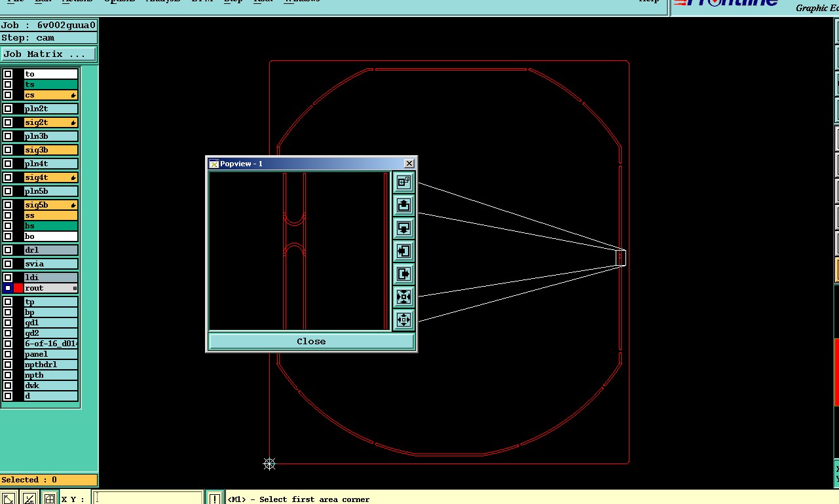Select the pln3b layer name

(x=51, y=136)
